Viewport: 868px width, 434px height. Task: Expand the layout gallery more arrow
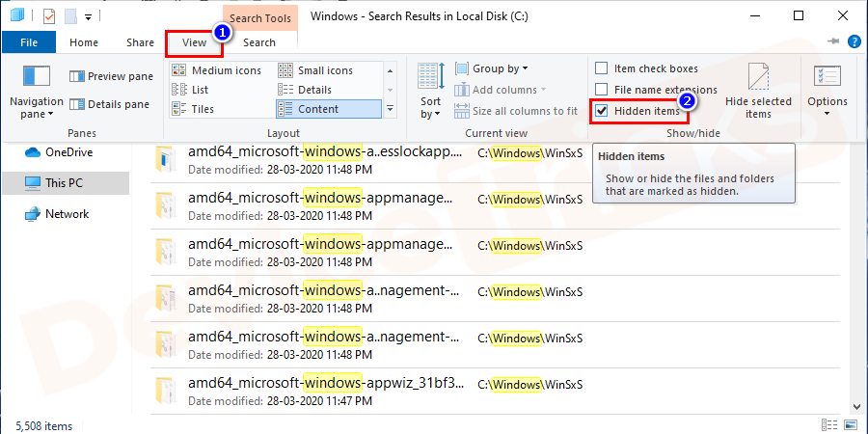point(391,109)
